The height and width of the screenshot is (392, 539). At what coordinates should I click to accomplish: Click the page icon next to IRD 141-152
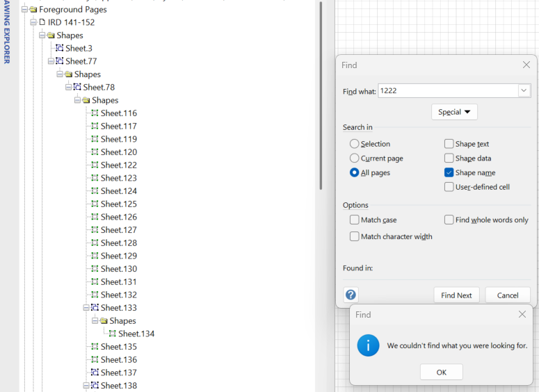point(42,22)
